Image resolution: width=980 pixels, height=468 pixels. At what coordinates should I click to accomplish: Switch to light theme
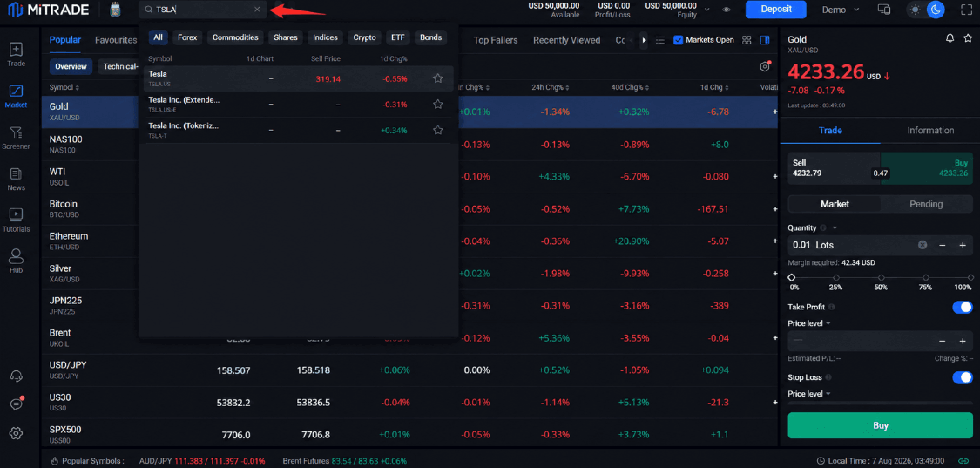coord(916,10)
